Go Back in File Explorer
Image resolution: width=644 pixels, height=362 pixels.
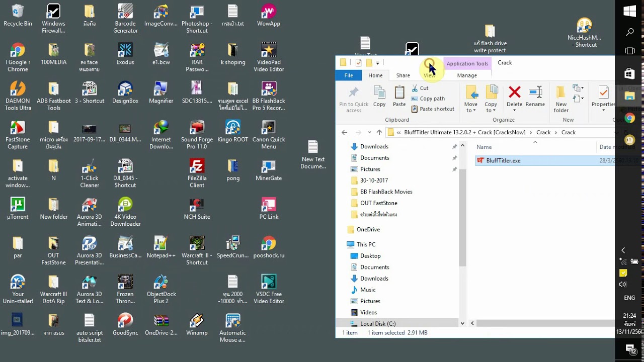pos(344,133)
